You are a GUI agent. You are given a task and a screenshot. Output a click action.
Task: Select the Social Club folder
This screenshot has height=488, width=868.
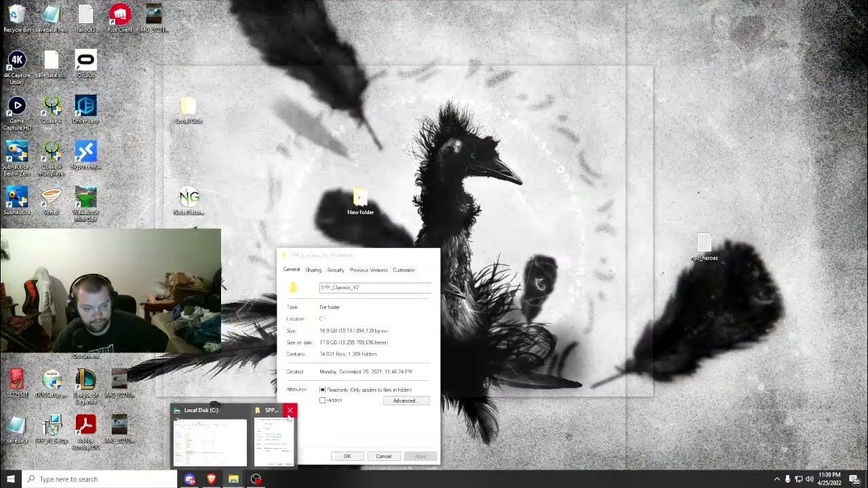[x=189, y=110]
